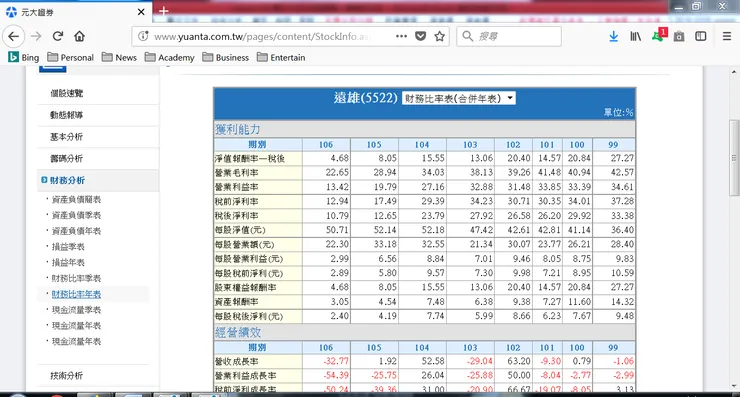The image size is (740, 397).
Task: Open the 資產負債年表 link
Action: (x=76, y=231)
